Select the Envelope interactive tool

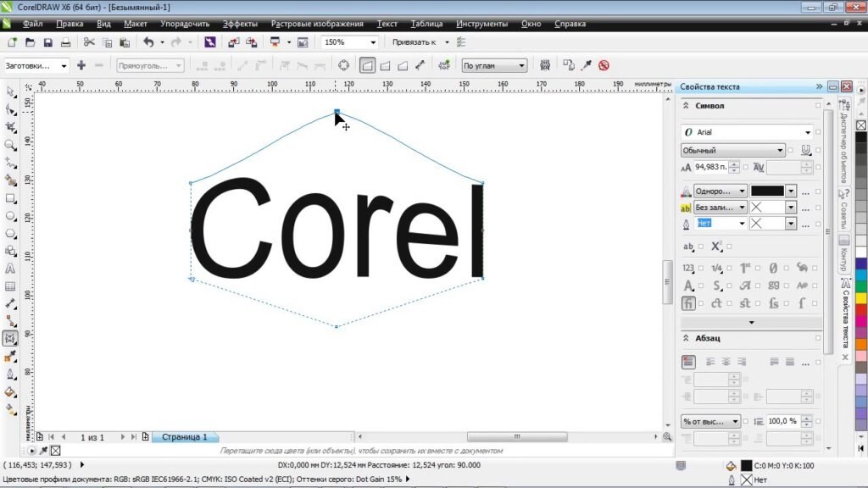tap(10, 339)
